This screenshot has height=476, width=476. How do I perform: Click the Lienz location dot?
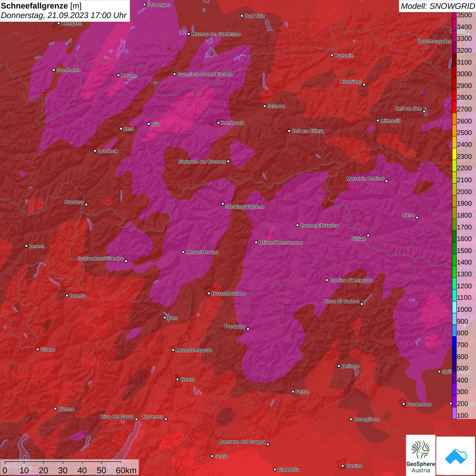pos(417,217)
